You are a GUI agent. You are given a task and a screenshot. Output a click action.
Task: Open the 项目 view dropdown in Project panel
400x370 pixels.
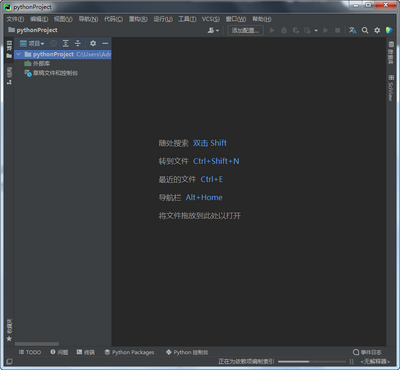tap(32, 43)
